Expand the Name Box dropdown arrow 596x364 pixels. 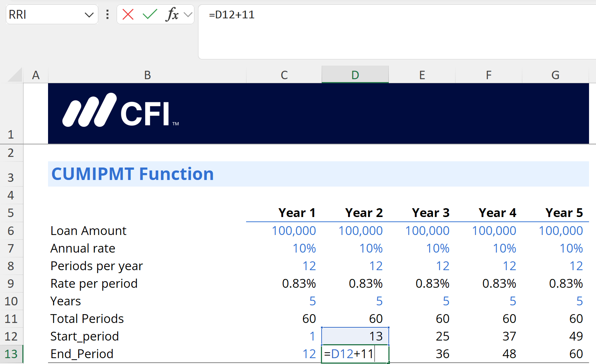(89, 15)
